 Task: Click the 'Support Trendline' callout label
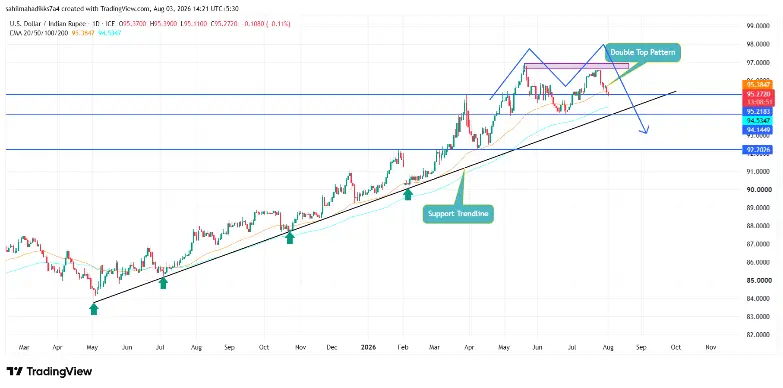pyautogui.click(x=458, y=214)
